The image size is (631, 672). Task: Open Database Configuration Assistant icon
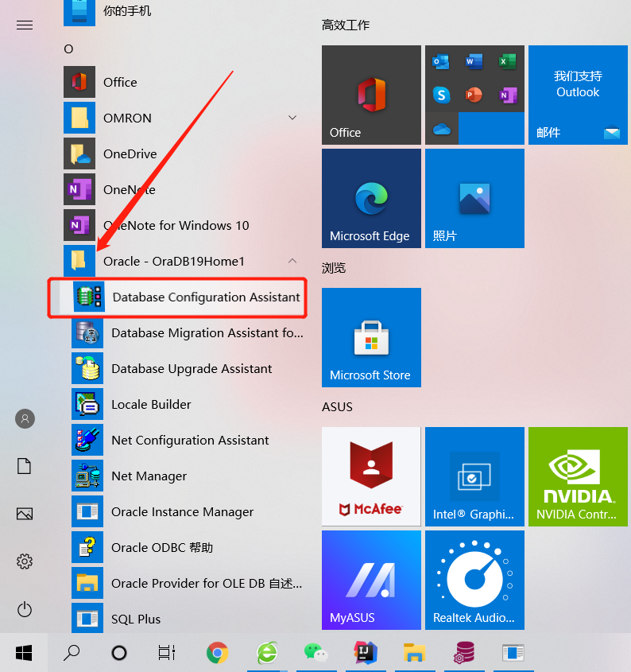click(89, 297)
